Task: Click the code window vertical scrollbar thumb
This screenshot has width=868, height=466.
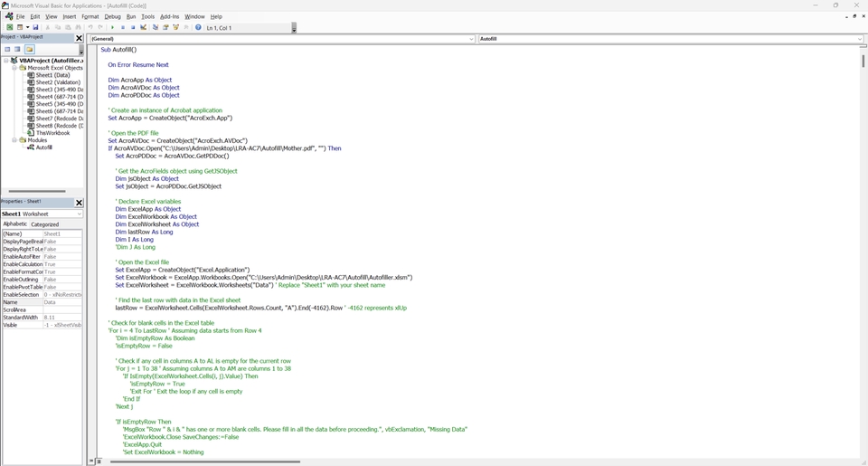Action: click(x=863, y=61)
